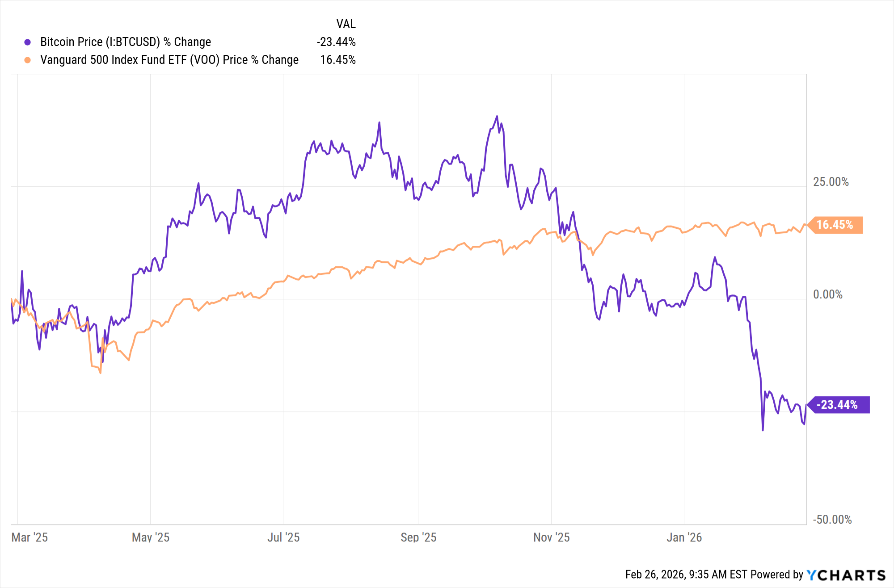The height and width of the screenshot is (588, 894).
Task: Click the -23.44% value in the legend
Action: pos(336,42)
